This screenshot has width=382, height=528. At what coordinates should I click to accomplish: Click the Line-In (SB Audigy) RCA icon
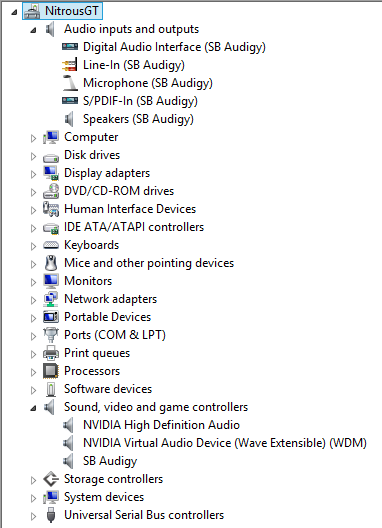coord(70,65)
